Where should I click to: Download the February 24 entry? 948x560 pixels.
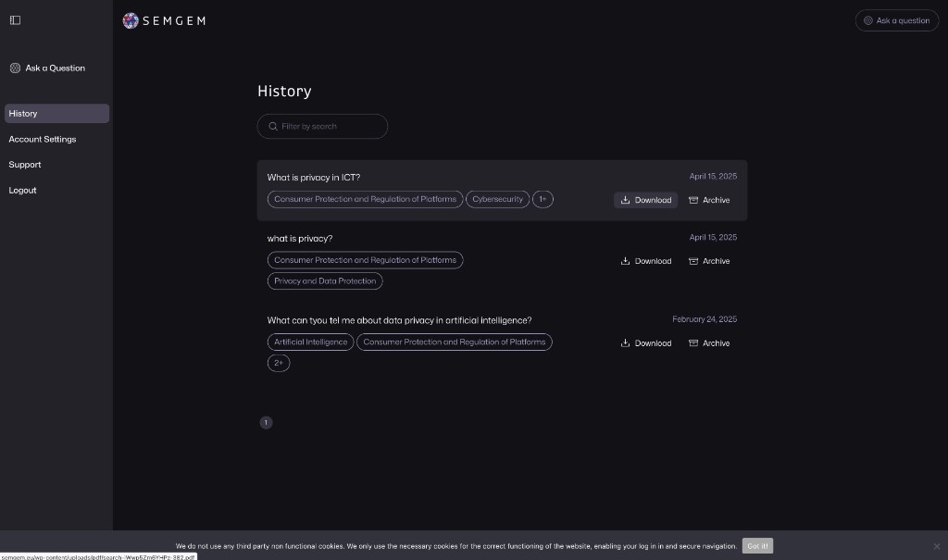click(x=645, y=343)
